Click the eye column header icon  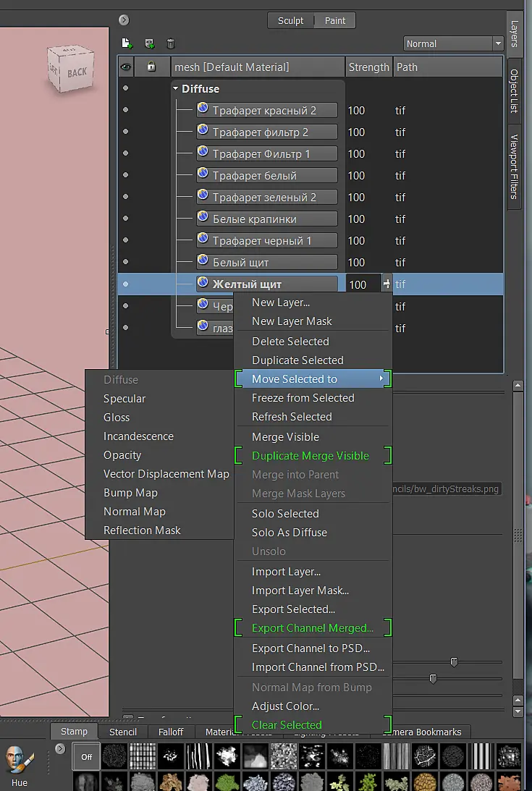coord(126,67)
